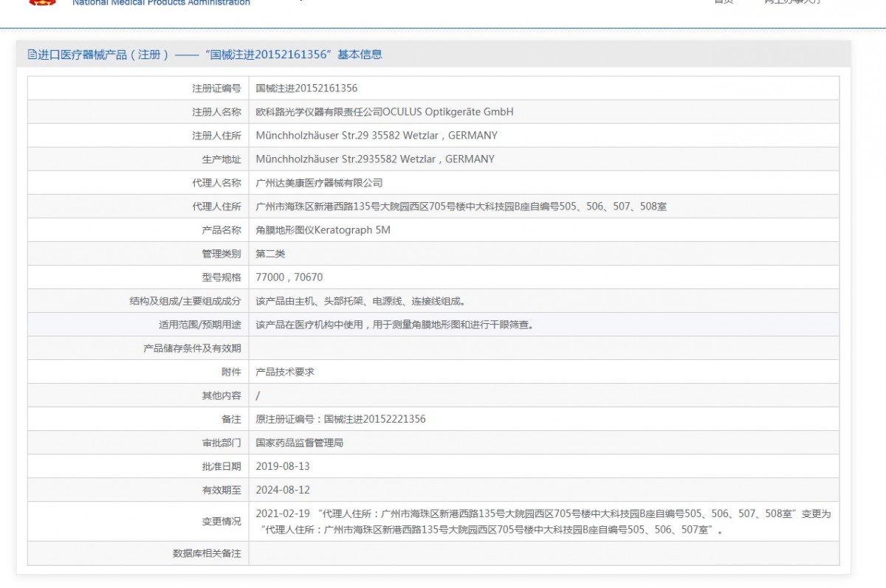
Task: Select the "审批部门" row label
Action: point(221,443)
